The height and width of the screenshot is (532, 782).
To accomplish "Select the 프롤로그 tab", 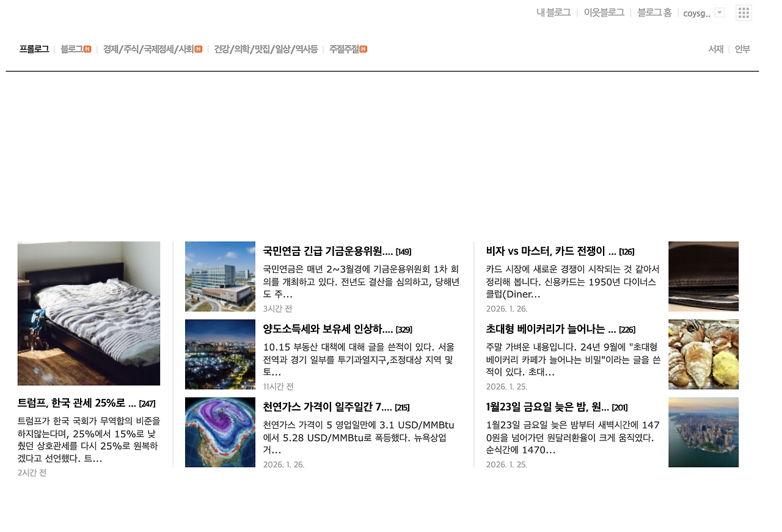I will pos(34,49).
